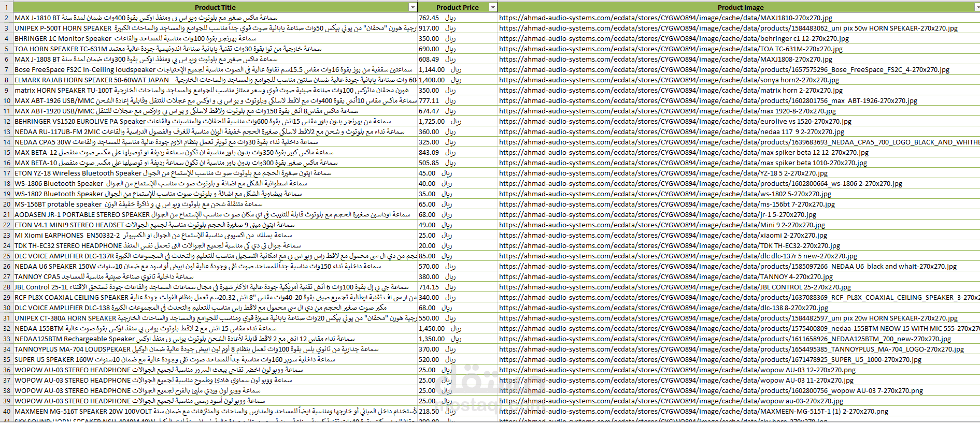This screenshot has width=980, height=423.
Task: Click the MAXJ1810-270x270.jpg image URL
Action: pos(665,18)
